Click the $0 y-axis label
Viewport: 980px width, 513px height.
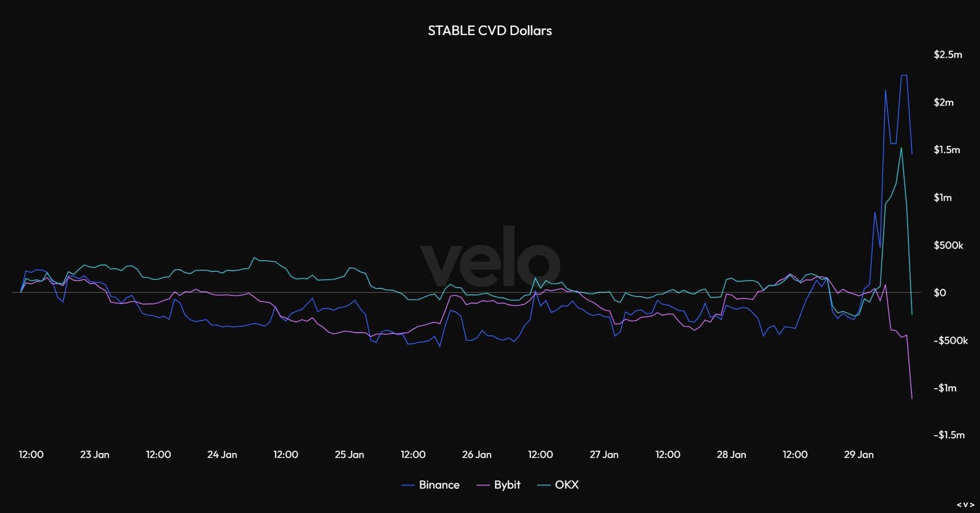pyautogui.click(x=940, y=292)
